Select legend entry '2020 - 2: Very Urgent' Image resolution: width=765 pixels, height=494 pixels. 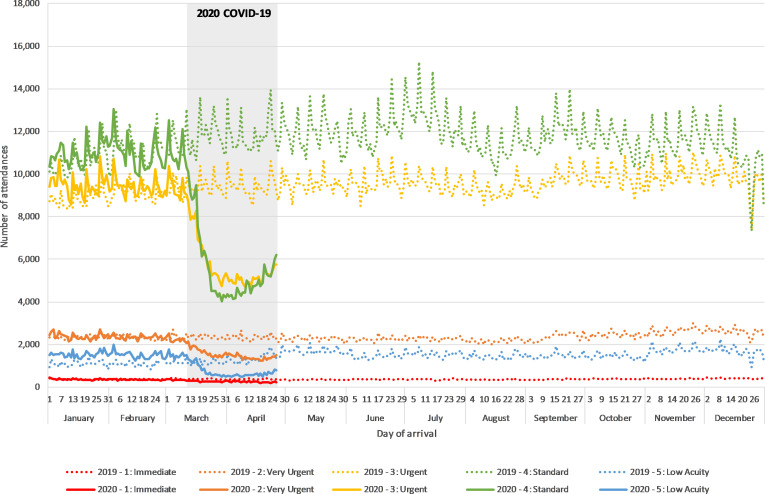(257, 489)
